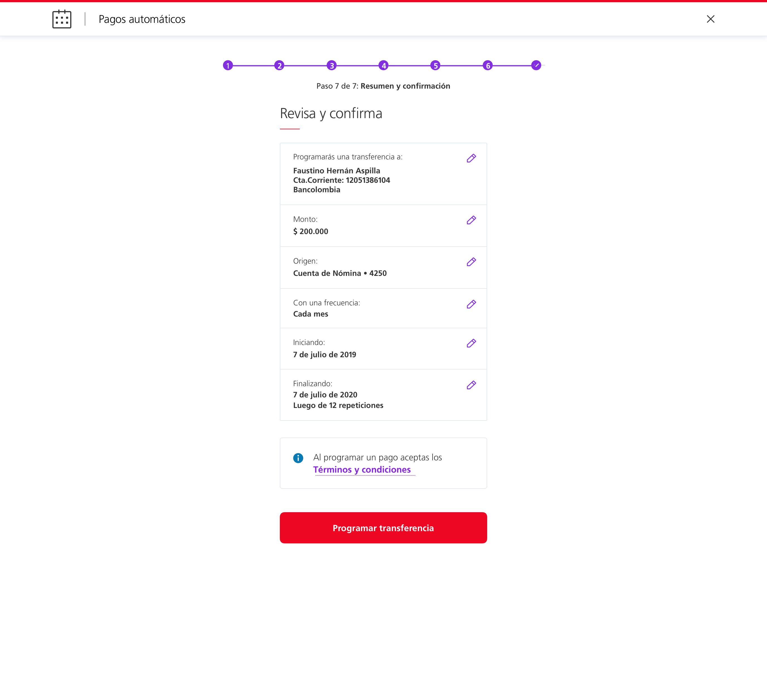Edit the Finalizando date pencil icon
This screenshot has width=767, height=700.
pos(471,385)
